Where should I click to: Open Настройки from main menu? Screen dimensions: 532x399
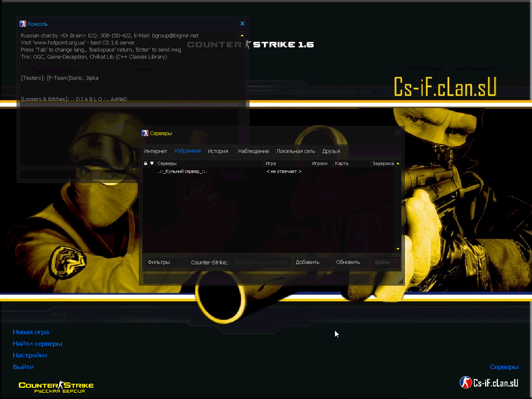[x=30, y=355]
